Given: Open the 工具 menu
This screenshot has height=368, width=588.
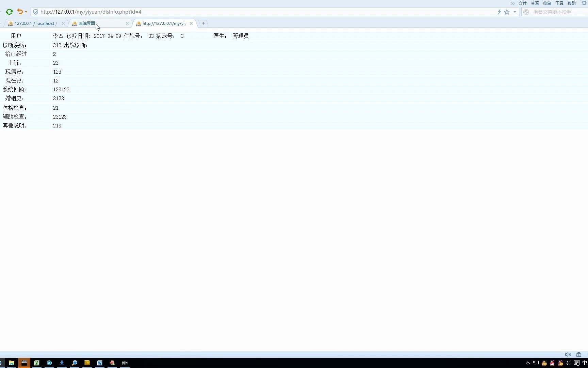Looking at the screenshot, I should click(559, 3).
